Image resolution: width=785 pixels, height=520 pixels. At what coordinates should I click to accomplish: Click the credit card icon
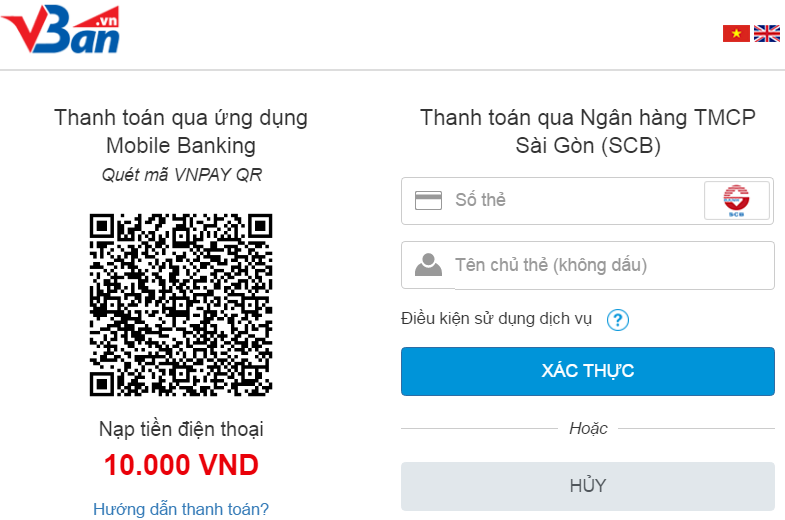coord(428,200)
